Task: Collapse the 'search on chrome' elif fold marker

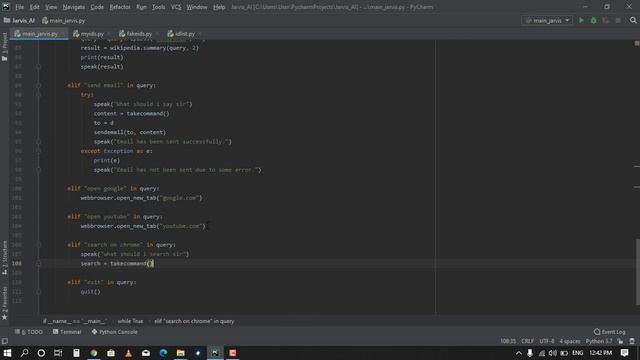Action: 39,245
